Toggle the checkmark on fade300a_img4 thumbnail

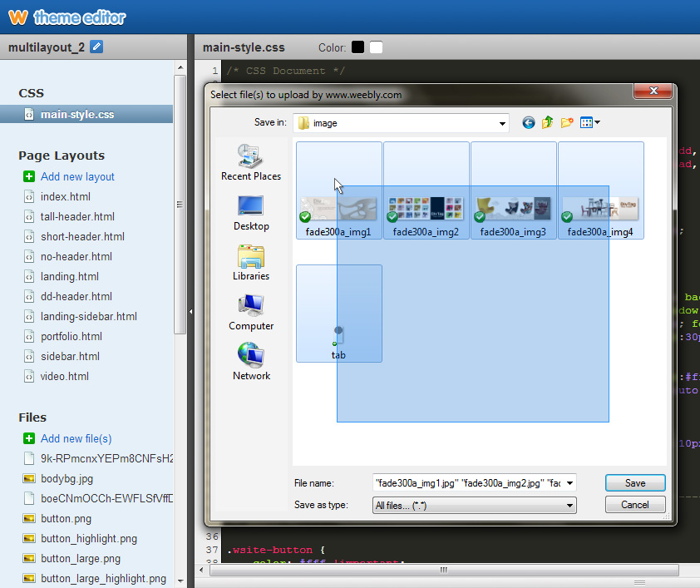point(567,217)
